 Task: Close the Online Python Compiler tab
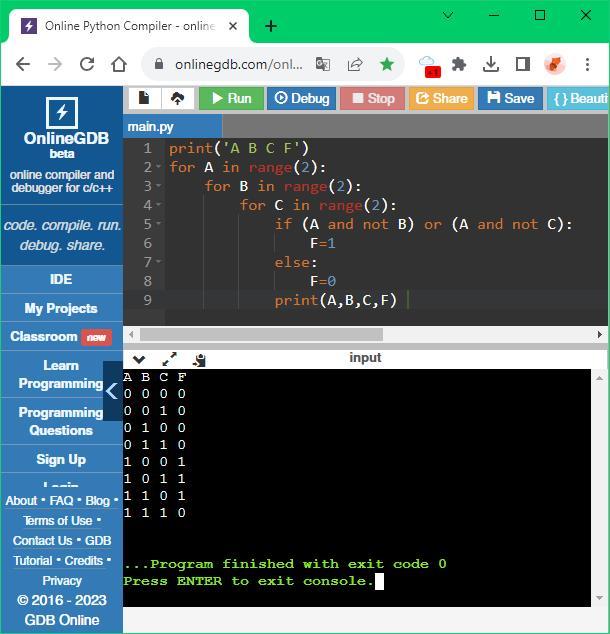click(233, 26)
